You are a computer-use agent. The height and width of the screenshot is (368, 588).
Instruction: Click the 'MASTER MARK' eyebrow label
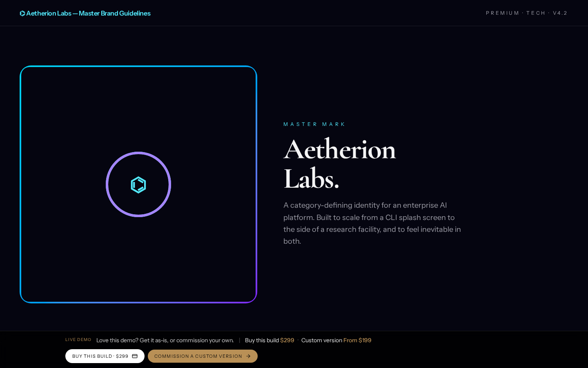coord(314,124)
